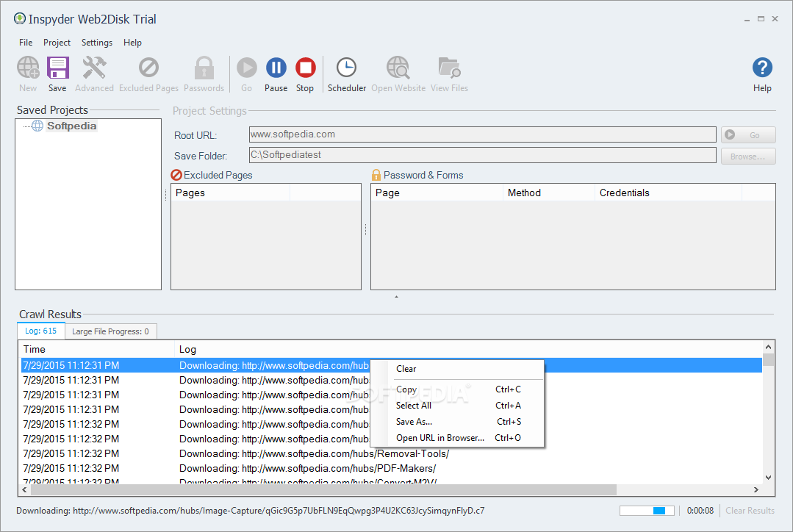Screen dimensions: 793x532
Task: Click the Excluded Pages section prohibited icon
Action: (176, 175)
